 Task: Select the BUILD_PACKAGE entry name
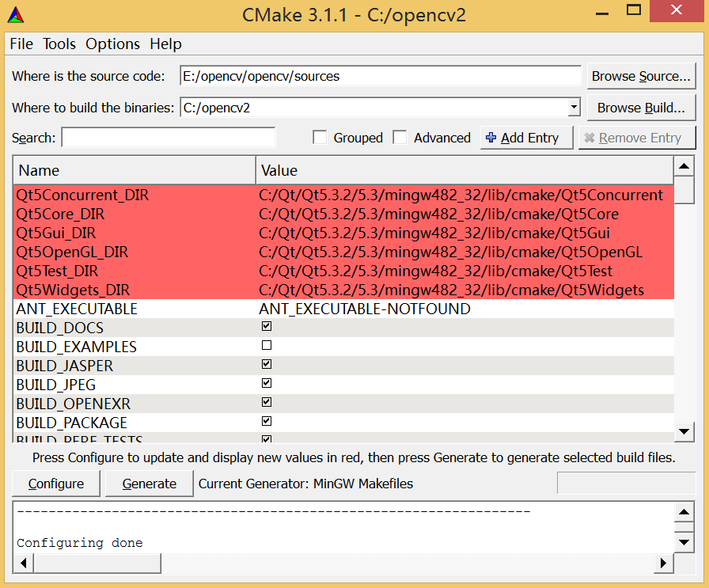(x=72, y=423)
